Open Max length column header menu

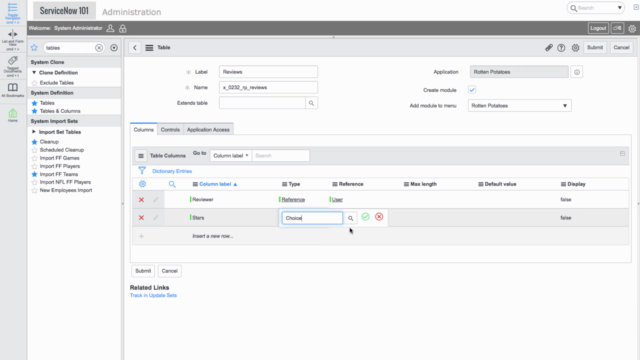[406, 184]
